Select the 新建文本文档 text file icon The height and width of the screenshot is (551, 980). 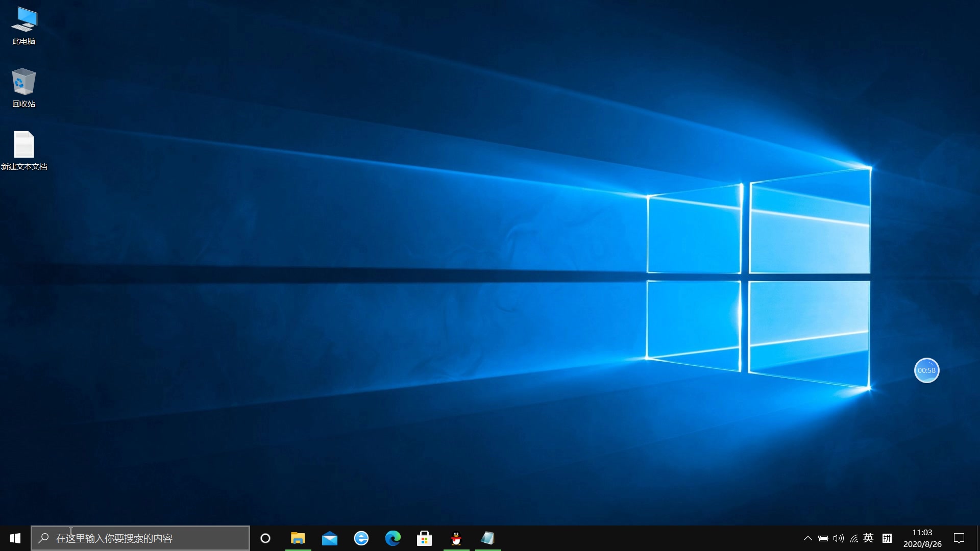(x=24, y=151)
